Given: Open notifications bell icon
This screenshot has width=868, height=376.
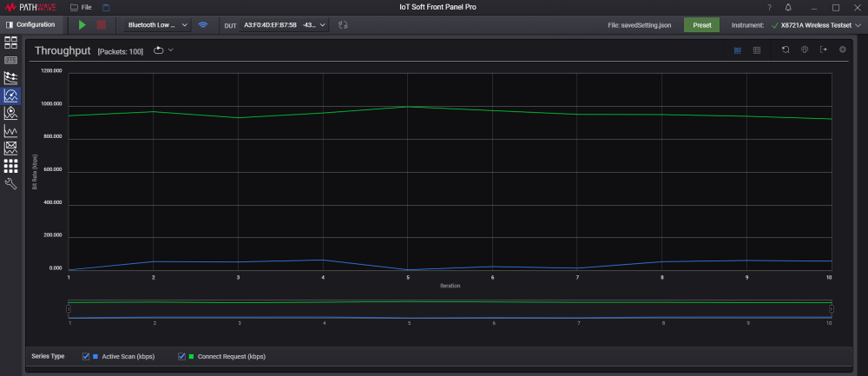Looking at the screenshot, I should pos(788,7).
